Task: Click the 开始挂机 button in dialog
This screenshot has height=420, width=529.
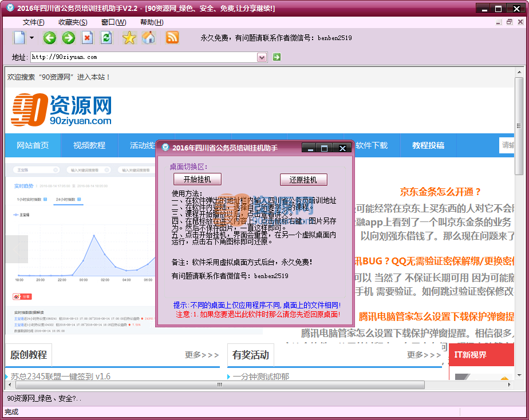Action: click(198, 179)
